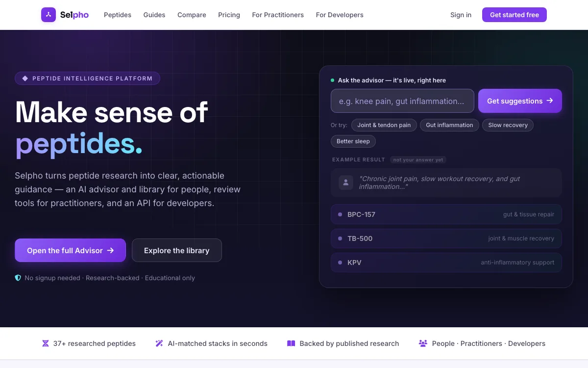Select For Practitioners in navigation
This screenshot has width=588, height=368.
(x=278, y=15)
